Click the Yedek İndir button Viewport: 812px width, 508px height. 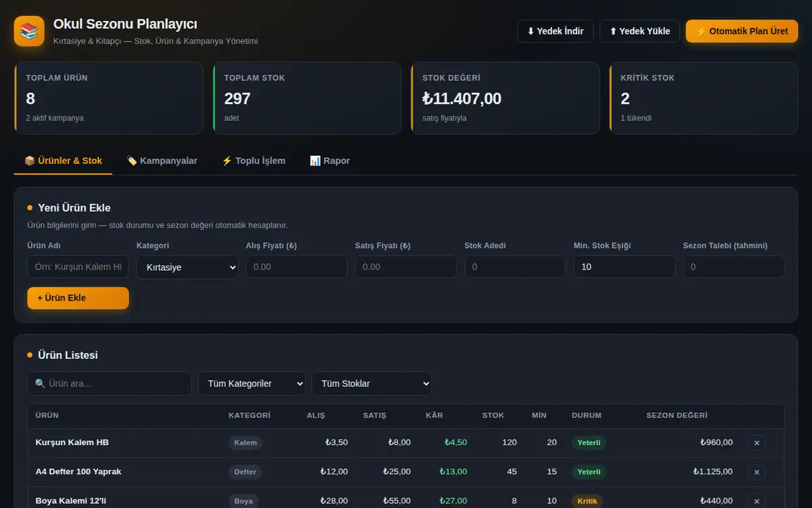point(556,31)
